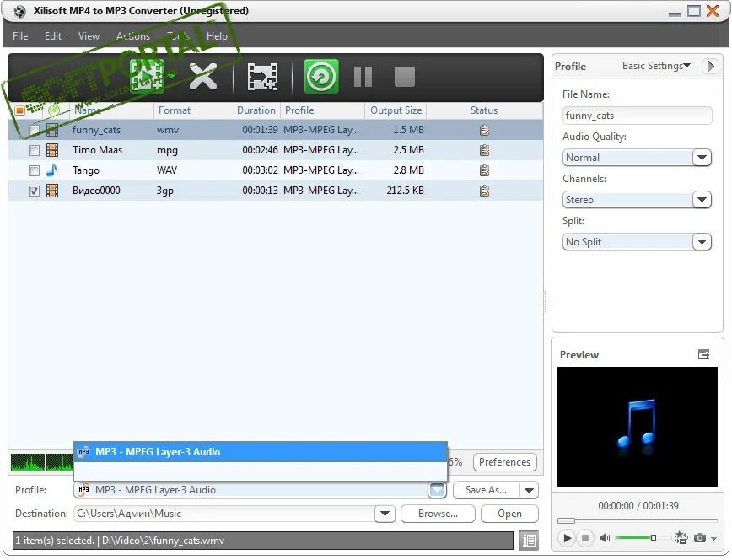The image size is (732, 560).
Task: Click the film icon beside Timo Maas
Action: point(52,150)
